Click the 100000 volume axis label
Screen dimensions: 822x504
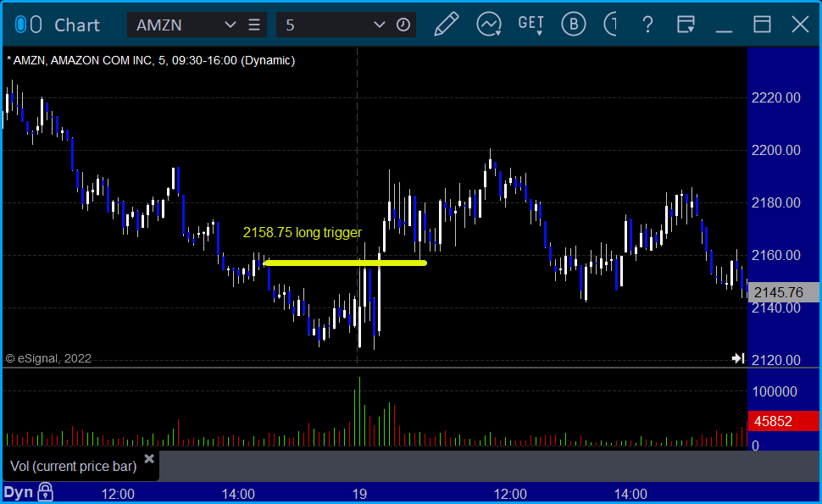[775, 391]
